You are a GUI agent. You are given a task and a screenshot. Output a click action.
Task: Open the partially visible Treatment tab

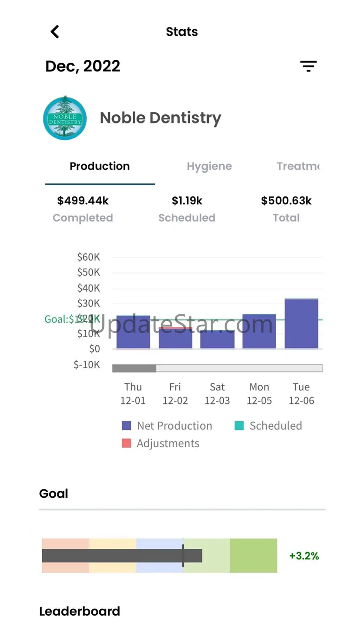[x=298, y=166]
